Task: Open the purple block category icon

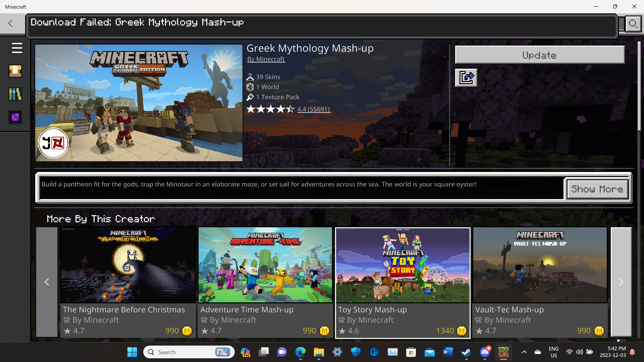Action: point(15,117)
